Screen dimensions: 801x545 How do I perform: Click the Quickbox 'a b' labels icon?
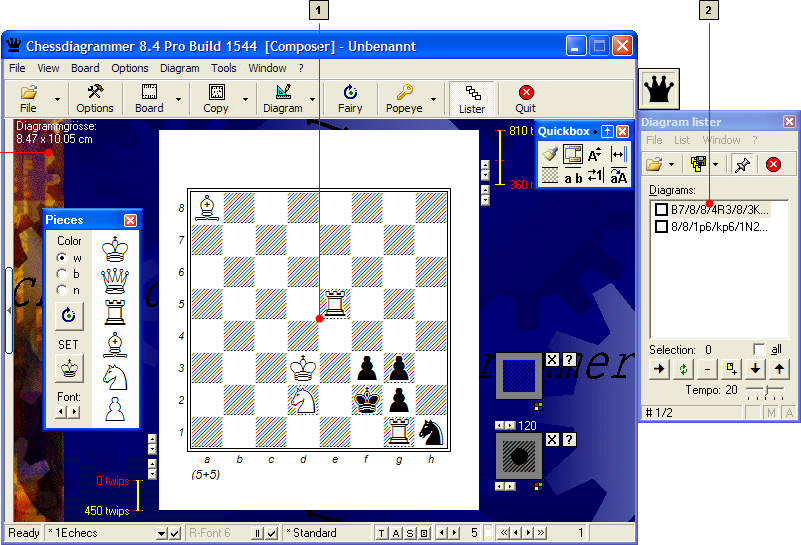click(x=573, y=177)
